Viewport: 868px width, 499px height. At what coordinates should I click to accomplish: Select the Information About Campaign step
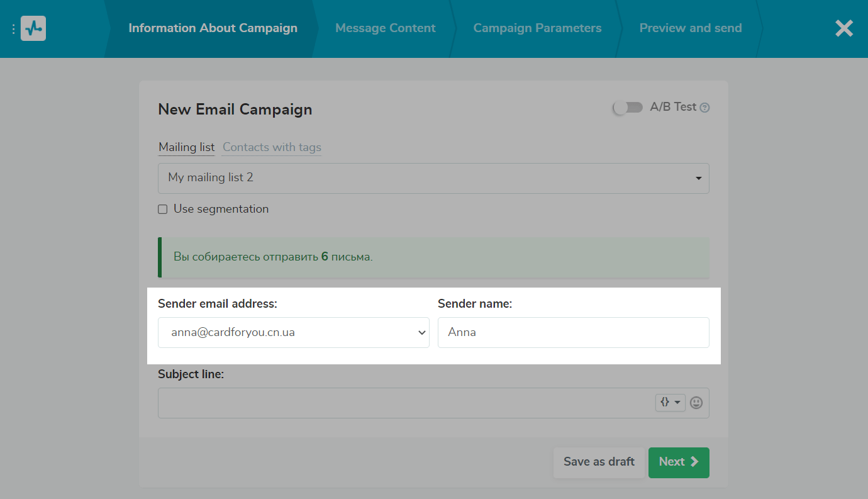(213, 28)
